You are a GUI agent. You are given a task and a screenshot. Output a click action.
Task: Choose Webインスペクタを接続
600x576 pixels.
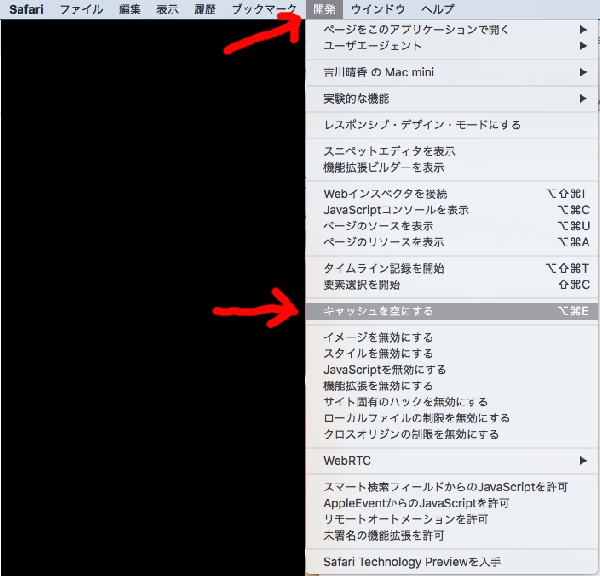click(x=452, y=194)
